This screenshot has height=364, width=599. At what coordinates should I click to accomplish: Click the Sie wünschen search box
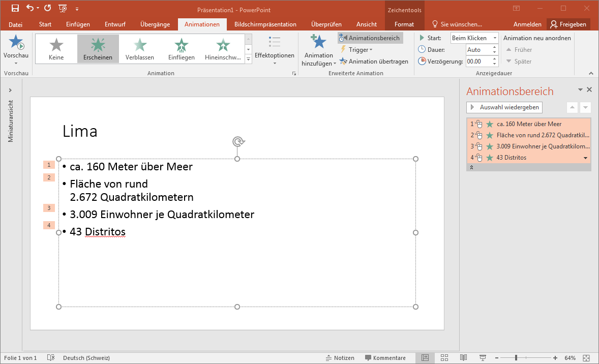[x=457, y=24]
